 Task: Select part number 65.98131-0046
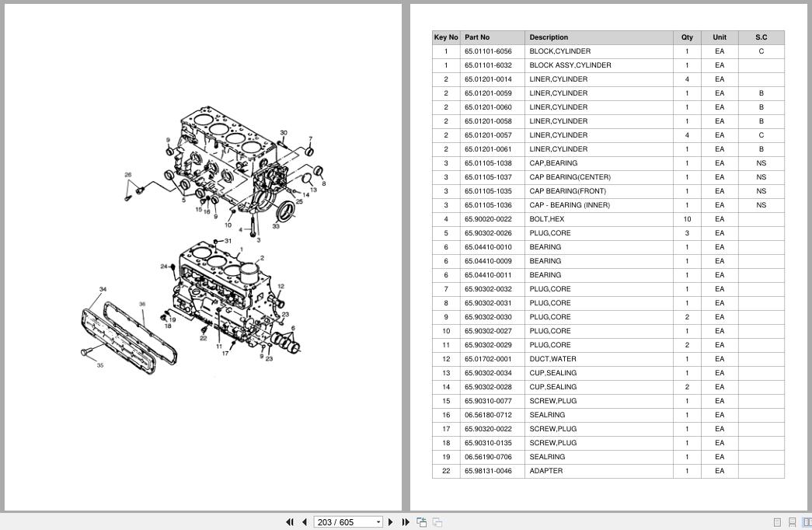[x=488, y=471]
